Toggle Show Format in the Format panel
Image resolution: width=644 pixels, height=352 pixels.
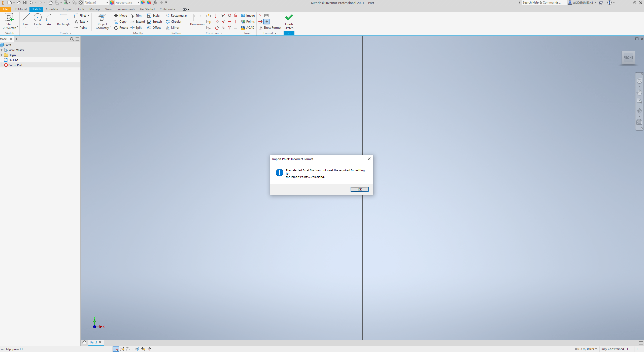coord(270,28)
